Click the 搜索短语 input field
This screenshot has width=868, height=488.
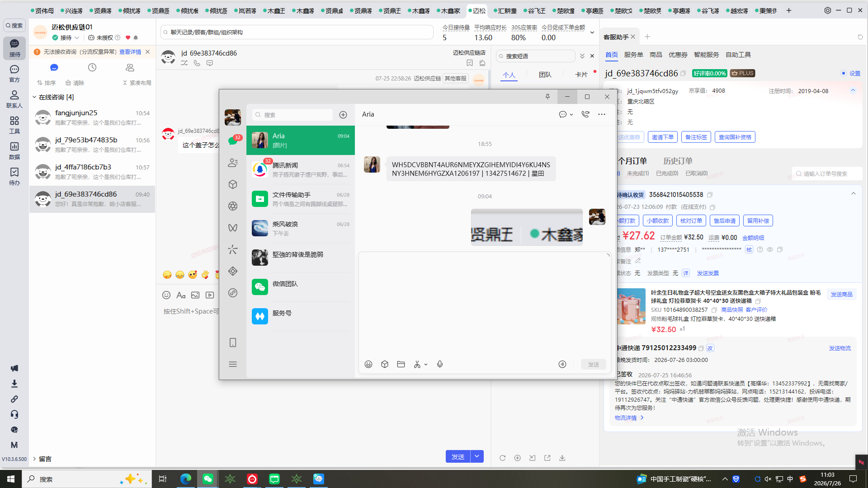coord(536,56)
